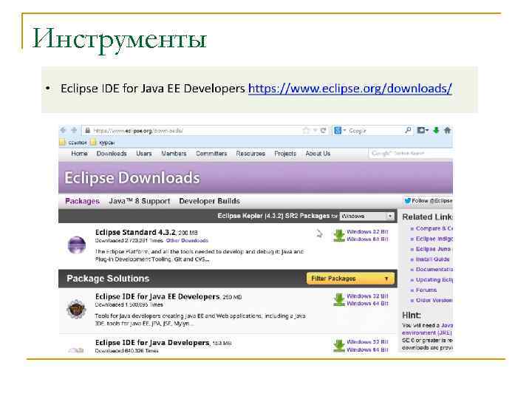The width and height of the screenshot is (532, 399).
Task: Open the Eclipse Indigo related link
Action: tap(434, 239)
